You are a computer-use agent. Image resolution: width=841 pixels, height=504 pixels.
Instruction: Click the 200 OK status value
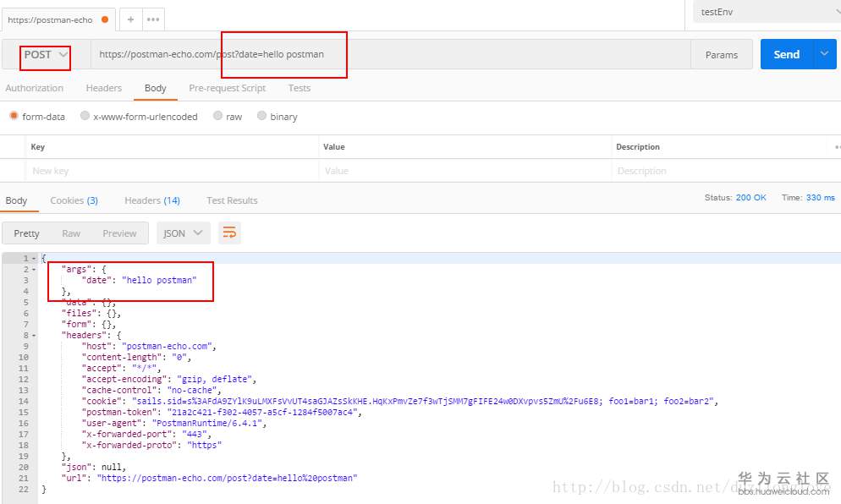point(751,197)
